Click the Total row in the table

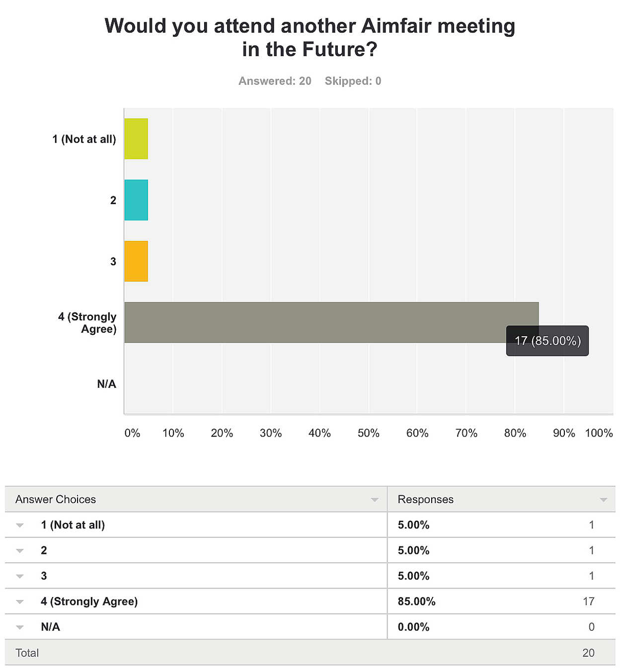tap(27, 653)
